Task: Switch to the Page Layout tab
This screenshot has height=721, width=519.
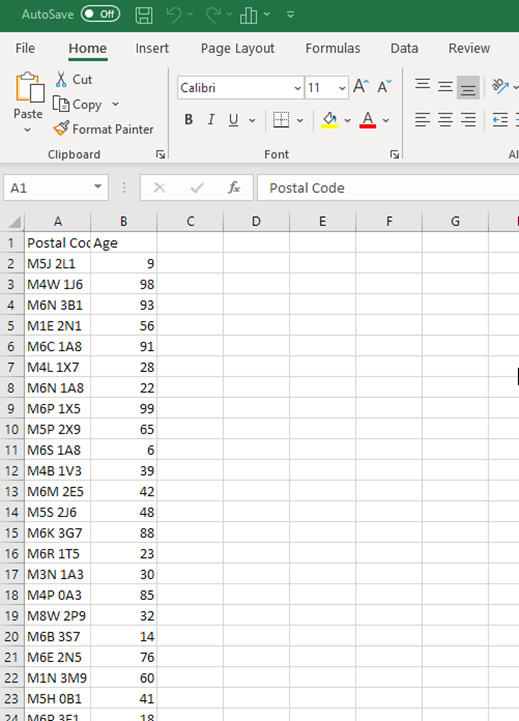Action: point(237,48)
